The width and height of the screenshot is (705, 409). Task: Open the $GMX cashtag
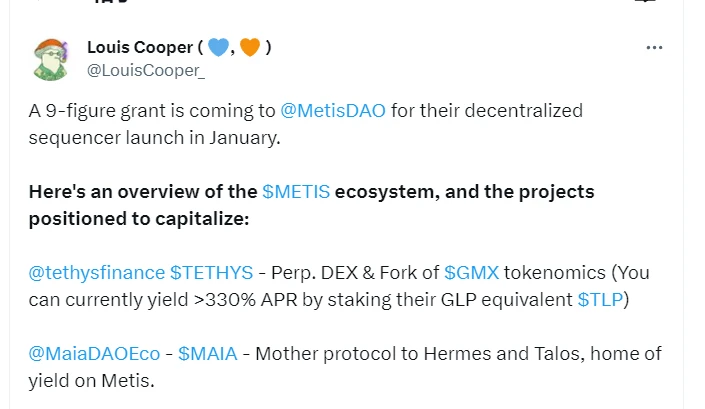point(471,272)
